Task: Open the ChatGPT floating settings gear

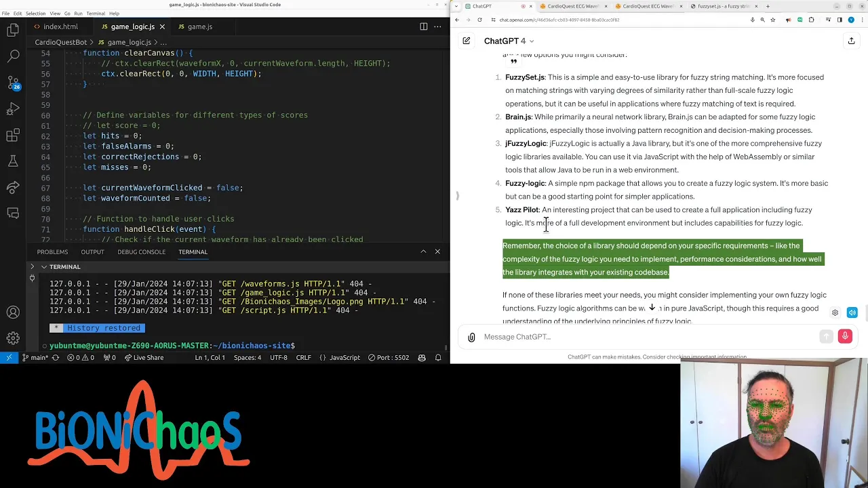Action: pyautogui.click(x=835, y=312)
